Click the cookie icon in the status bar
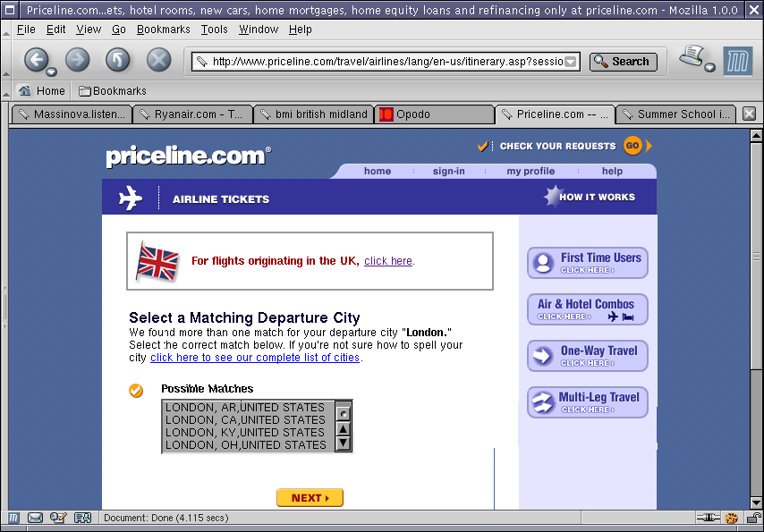The width and height of the screenshot is (764, 532). coord(732,518)
